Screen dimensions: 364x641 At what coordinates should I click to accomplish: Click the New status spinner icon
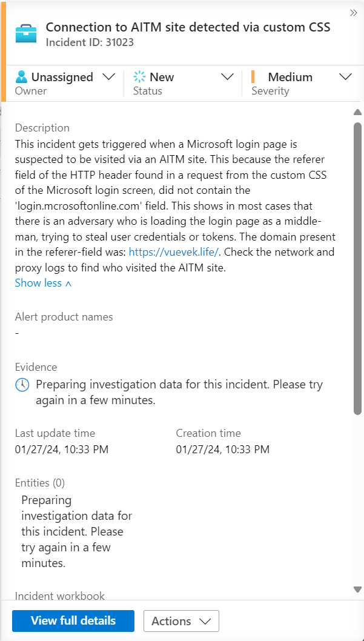(140, 77)
